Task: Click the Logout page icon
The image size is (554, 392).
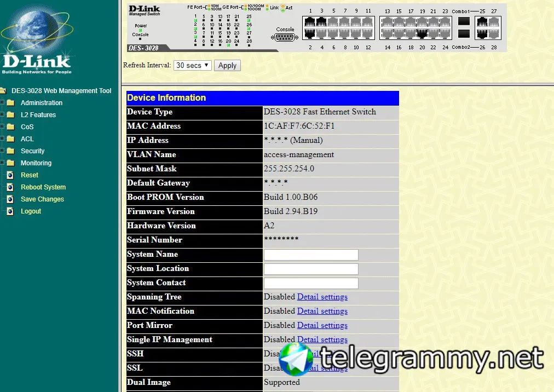Action: (x=10, y=211)
